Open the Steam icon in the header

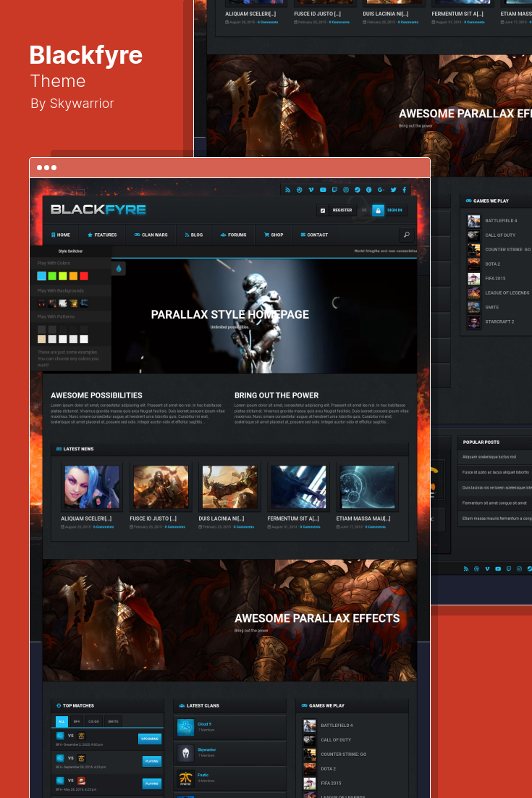(x=358, y=190)
